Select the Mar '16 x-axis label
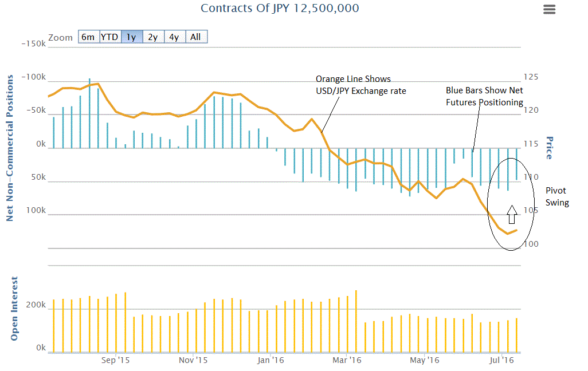Image resolution: width=588 pixels, height=371 pixels. (347, 360)
